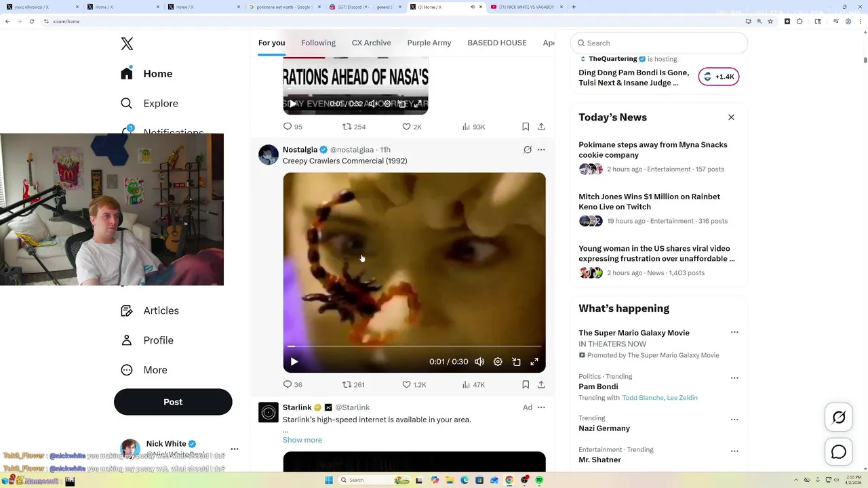This screenshot has height=488, width=868.
Task: Open the X logo home link
Action: tap(127, 44)
